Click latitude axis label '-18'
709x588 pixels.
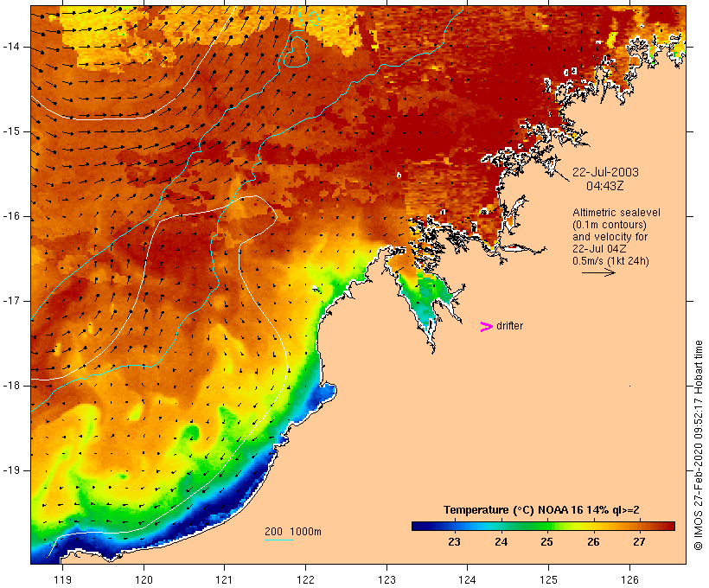[x=11, y=386]
